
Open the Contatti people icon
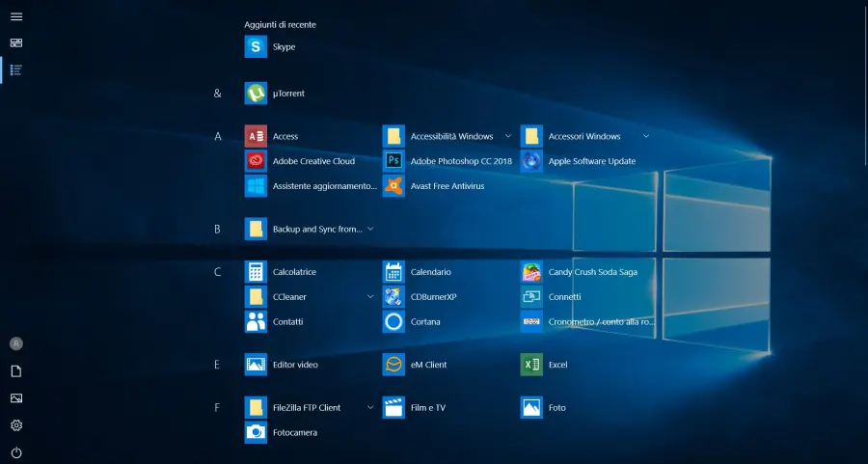click(256, 321)
